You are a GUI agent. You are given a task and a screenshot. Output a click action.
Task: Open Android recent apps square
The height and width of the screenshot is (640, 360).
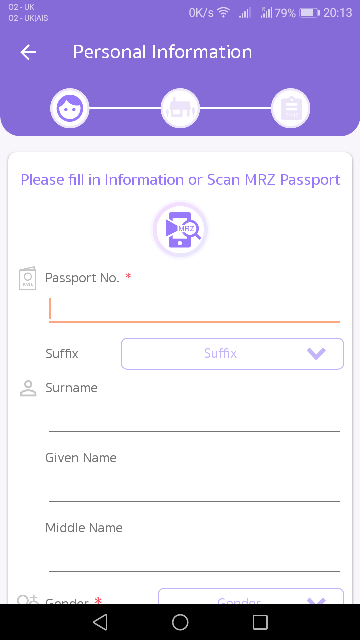click(x=260, y=622)
